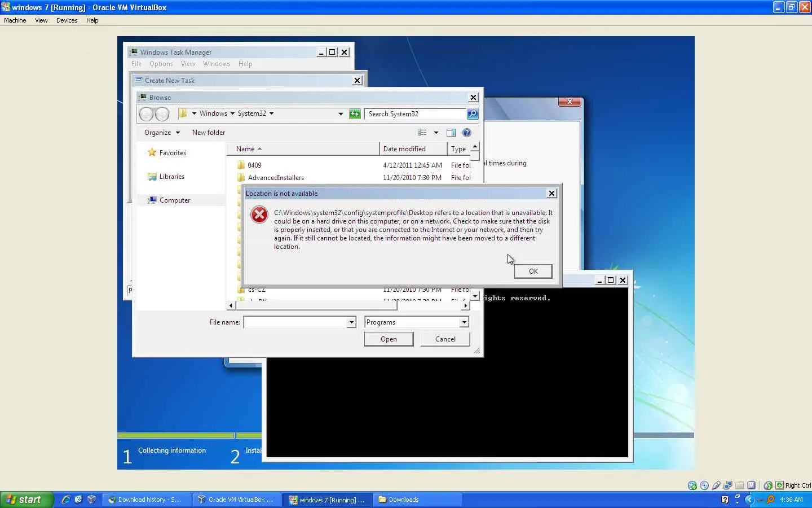Click the network adapters status icon in VirtualBox
The height and width of the screenshot is (508, 812).
(728, 485)
